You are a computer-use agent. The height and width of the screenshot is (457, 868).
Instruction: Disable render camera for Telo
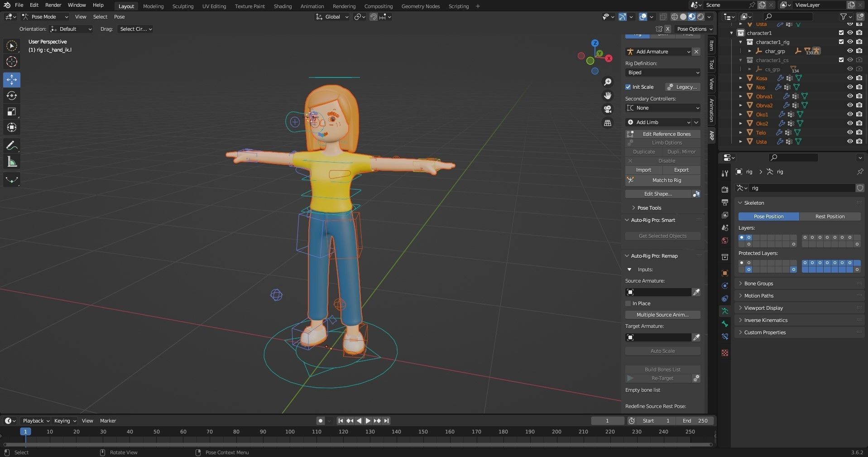point(859,132)
